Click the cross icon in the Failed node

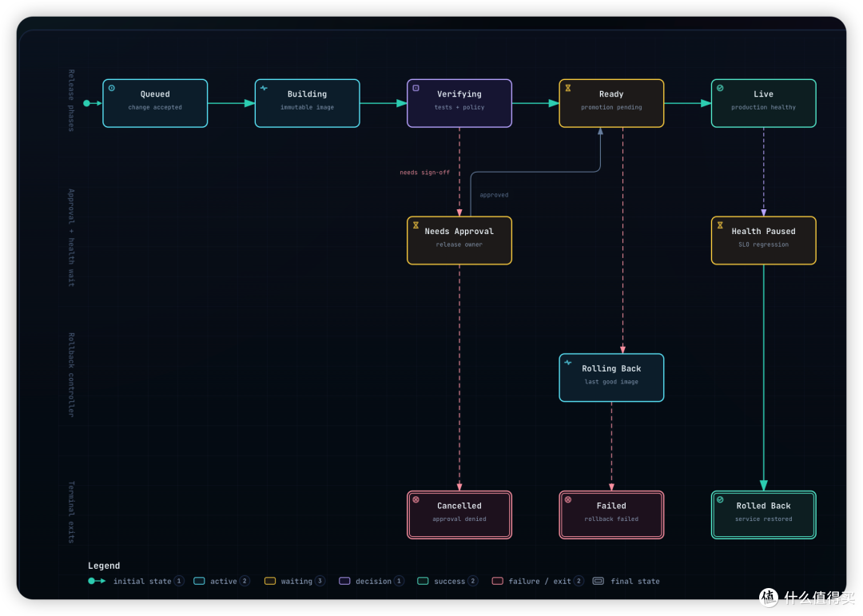click(x=568, y=500)
